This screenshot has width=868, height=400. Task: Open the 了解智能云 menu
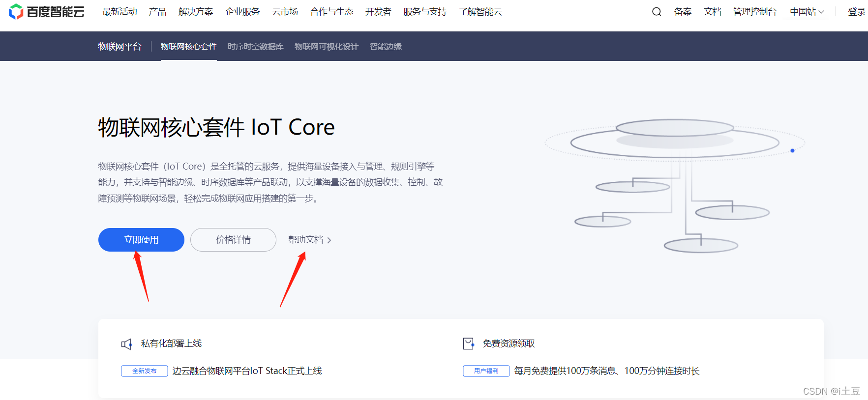tap(480, 12)
